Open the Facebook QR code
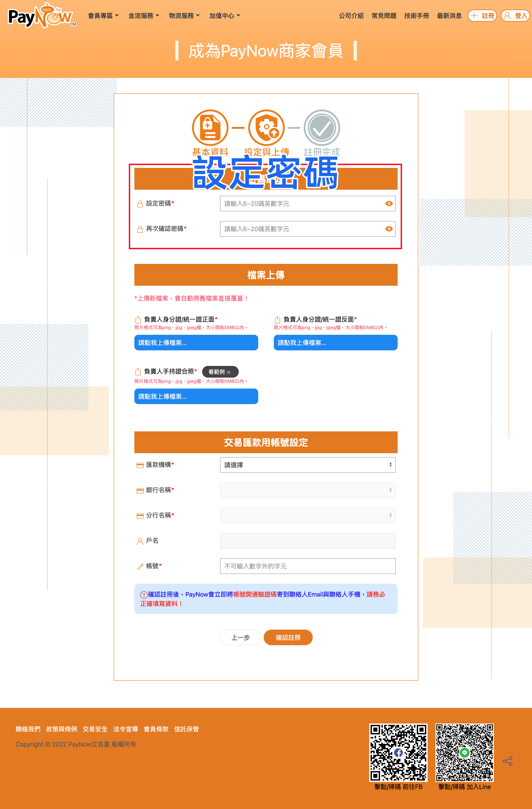The image size is (532, 809). [398, 752]
